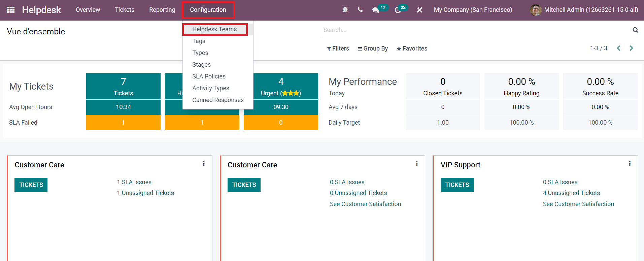This screenshot has width=644, height=261.
Task: Expand the Filters dropdown
Action: coord(338,48)
